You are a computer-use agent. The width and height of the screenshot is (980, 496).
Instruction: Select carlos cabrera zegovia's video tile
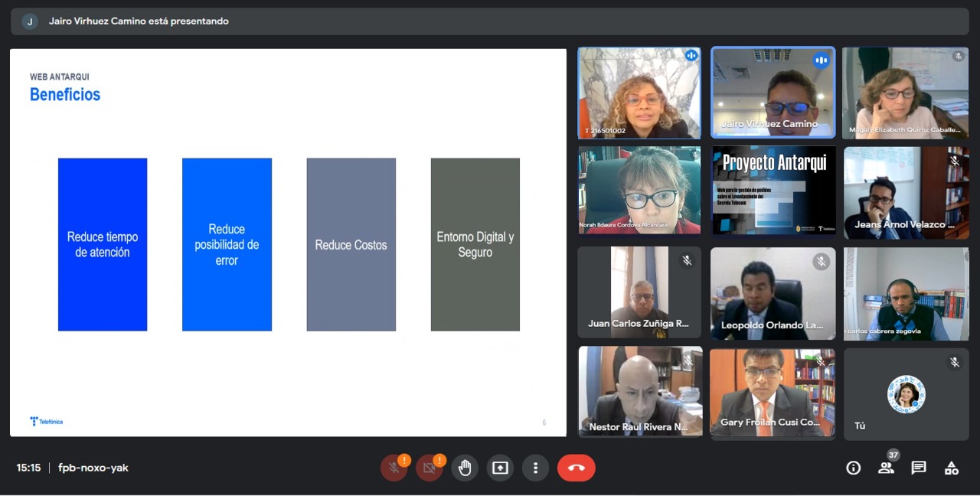coord(906,293)
